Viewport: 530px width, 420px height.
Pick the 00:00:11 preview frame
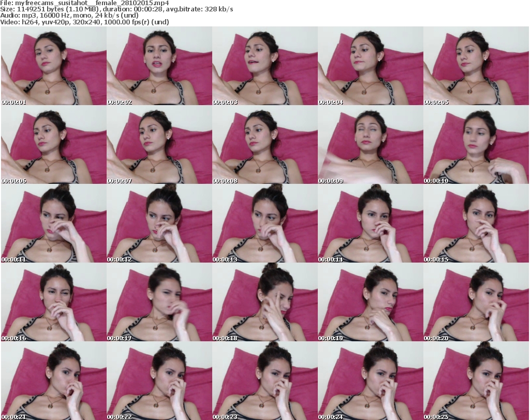[54, 223]
